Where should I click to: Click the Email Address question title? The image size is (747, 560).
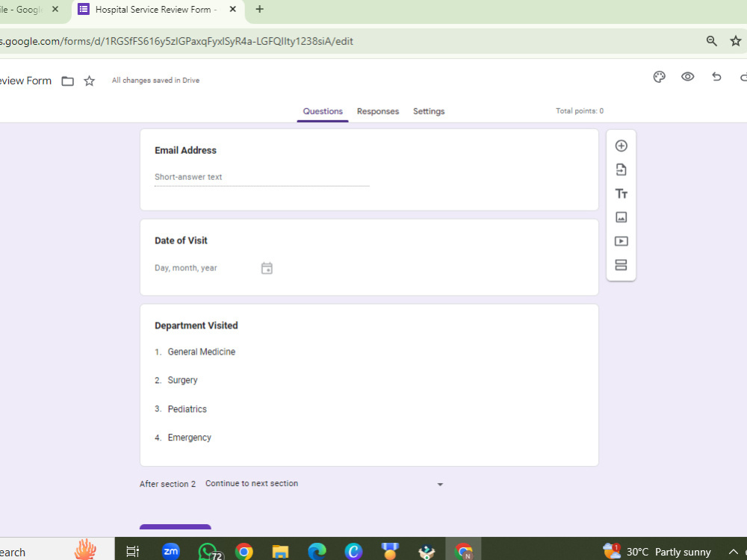185,151
